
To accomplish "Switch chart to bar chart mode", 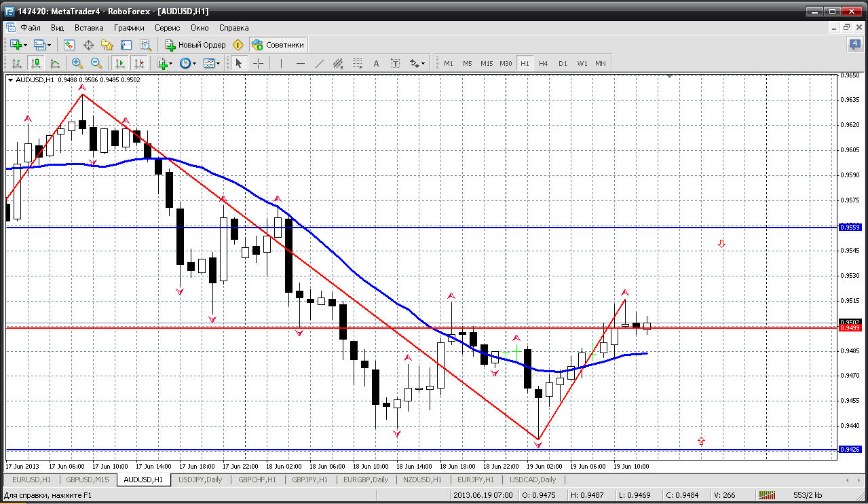I will pos(17,63).
